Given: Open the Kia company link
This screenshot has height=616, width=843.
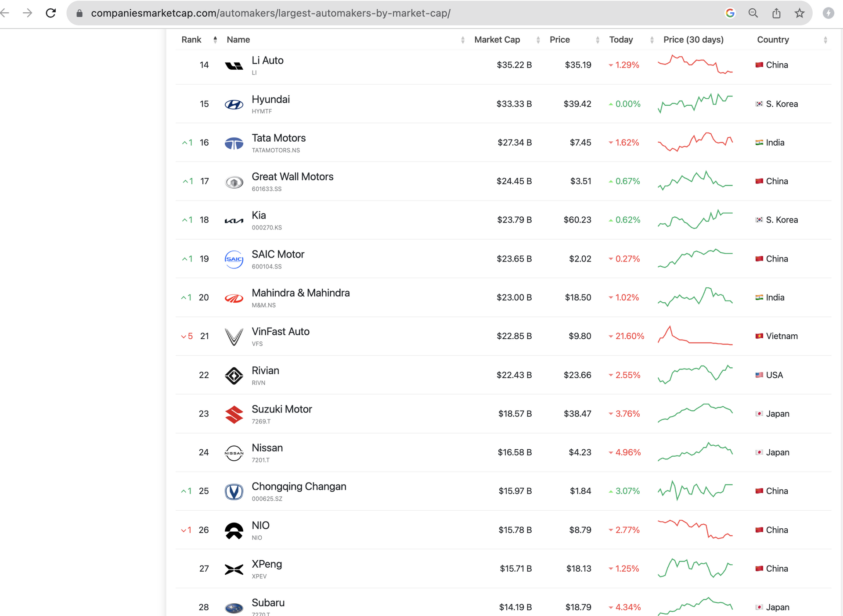Looking at the screenshot, I should [x=259, y=215].
